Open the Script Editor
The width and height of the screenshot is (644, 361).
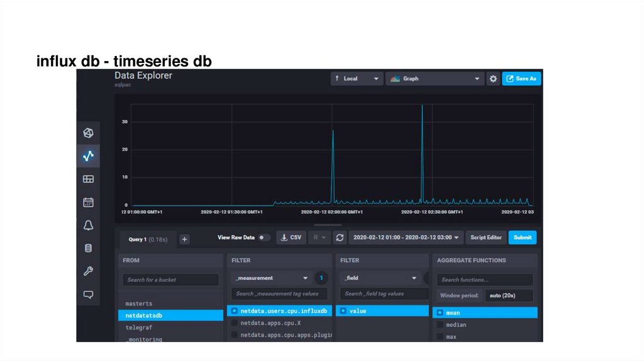486,238
